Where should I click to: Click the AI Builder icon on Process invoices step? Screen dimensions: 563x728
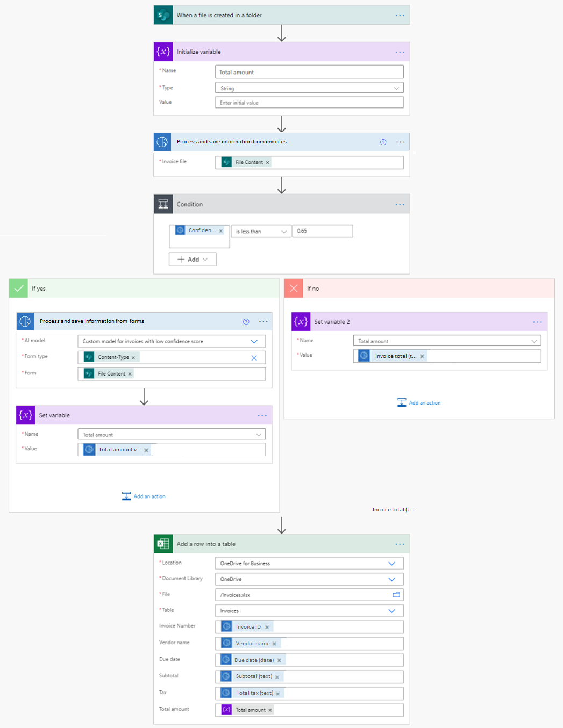coord(162,141)
